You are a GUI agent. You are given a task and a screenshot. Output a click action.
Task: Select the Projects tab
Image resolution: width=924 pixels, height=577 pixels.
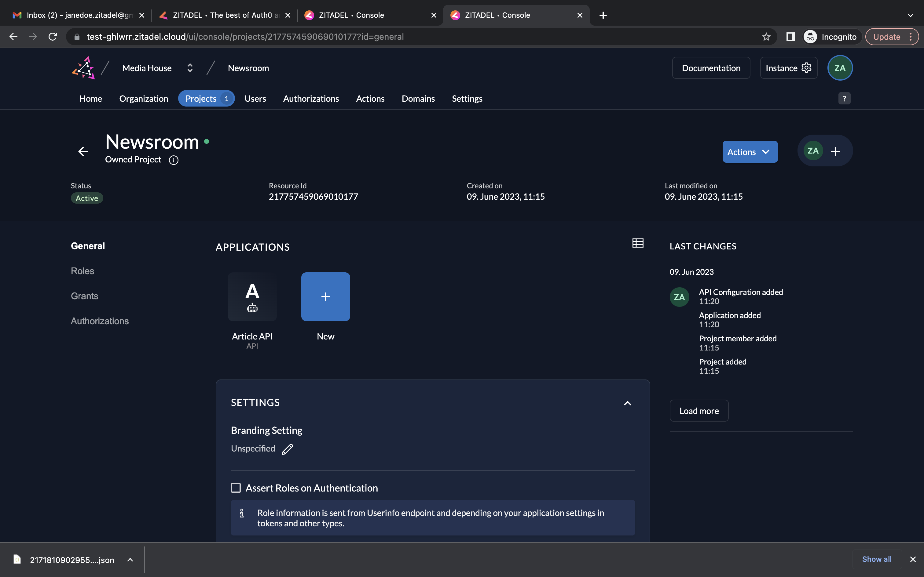tap(200, 98)
